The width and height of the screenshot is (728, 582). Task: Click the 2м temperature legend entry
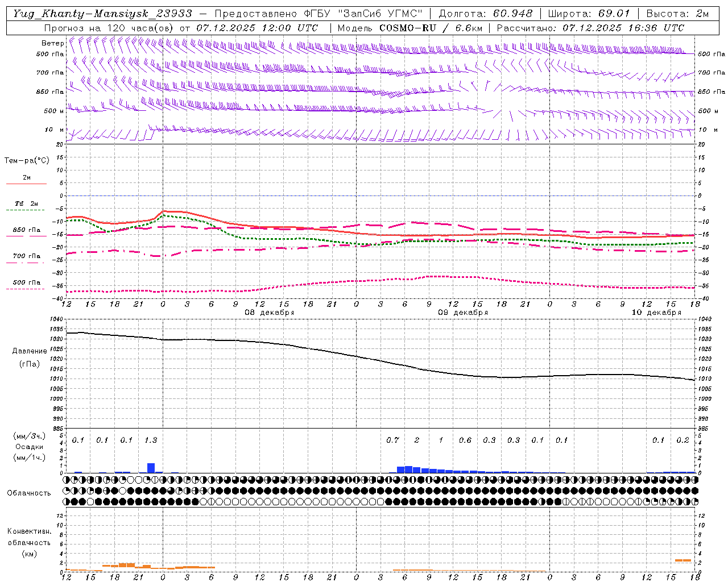pyautogui.click(x=27, y=177)
